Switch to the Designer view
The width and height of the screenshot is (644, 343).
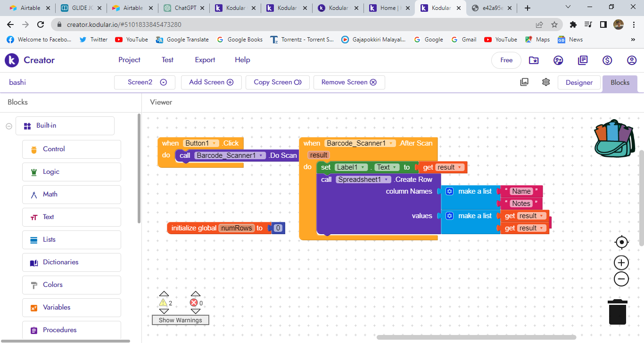pyautogui.click(x=579, y=82)
